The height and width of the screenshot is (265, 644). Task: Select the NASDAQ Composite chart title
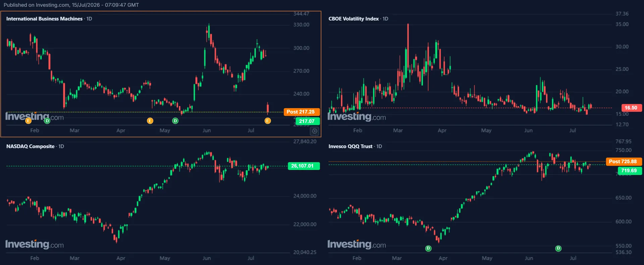coord(30,146)
